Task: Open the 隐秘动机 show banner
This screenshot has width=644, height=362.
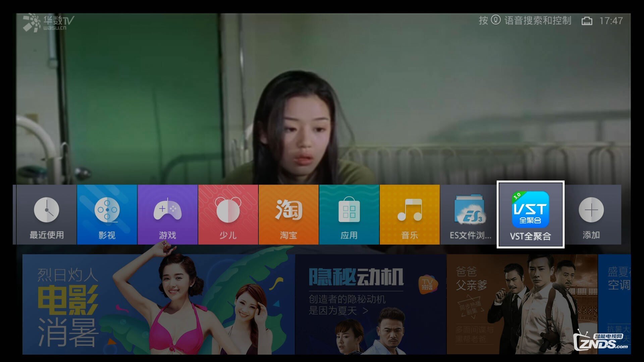Action: tap(371, 304)
